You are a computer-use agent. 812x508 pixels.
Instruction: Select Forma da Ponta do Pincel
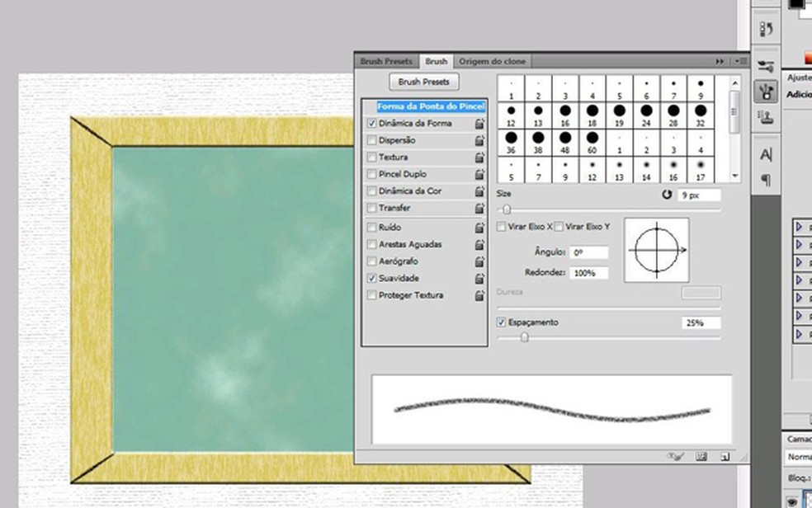pos(431,106)
